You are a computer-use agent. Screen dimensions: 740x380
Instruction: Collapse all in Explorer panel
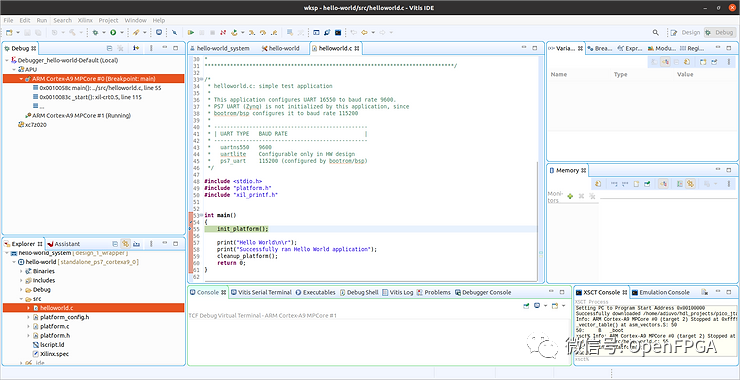click(115, 244)
